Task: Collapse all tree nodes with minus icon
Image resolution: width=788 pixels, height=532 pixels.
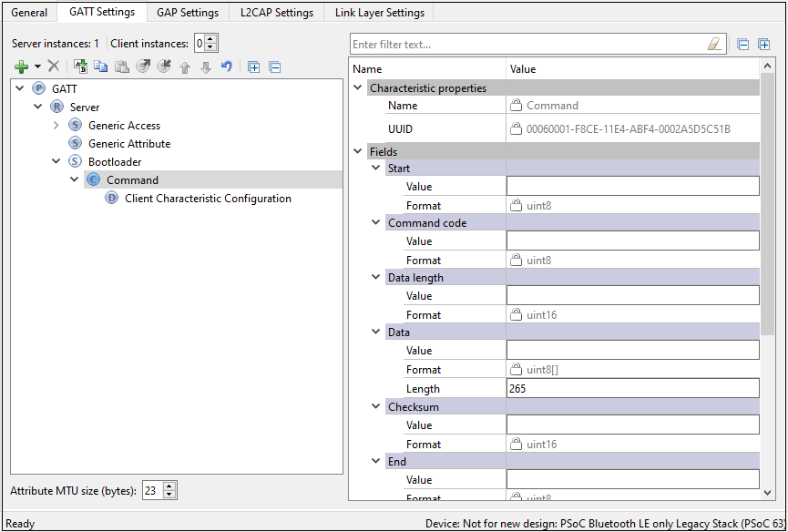Action: pyautogui.click(x=274, y=66)
